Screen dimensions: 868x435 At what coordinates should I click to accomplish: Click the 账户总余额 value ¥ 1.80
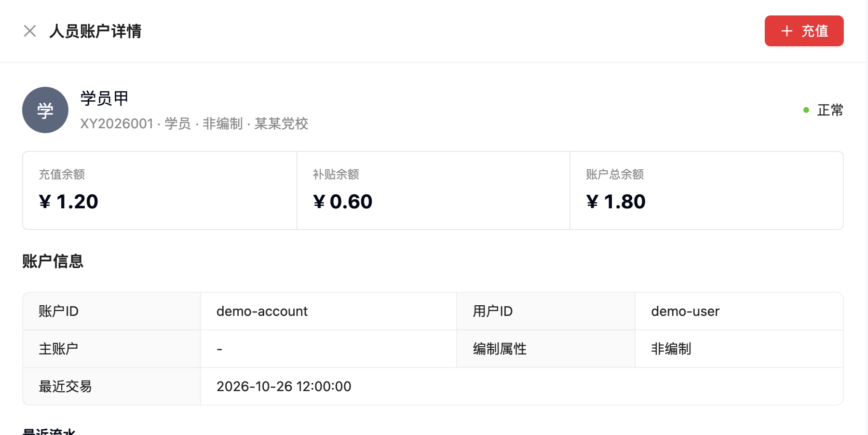point(615,202)
